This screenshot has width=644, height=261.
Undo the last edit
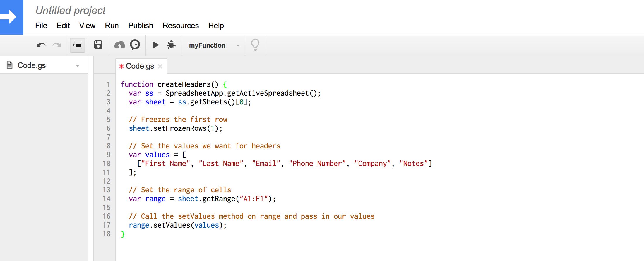click(x=41, y=45)
